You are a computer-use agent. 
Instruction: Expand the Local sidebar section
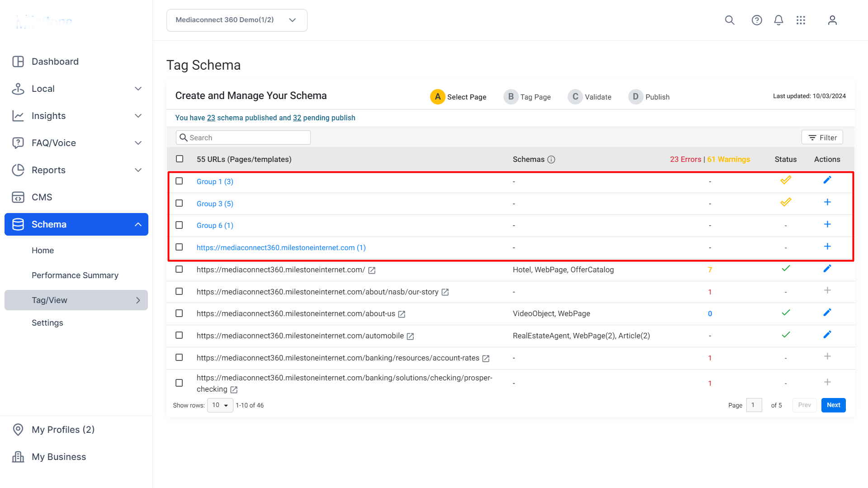138,89
